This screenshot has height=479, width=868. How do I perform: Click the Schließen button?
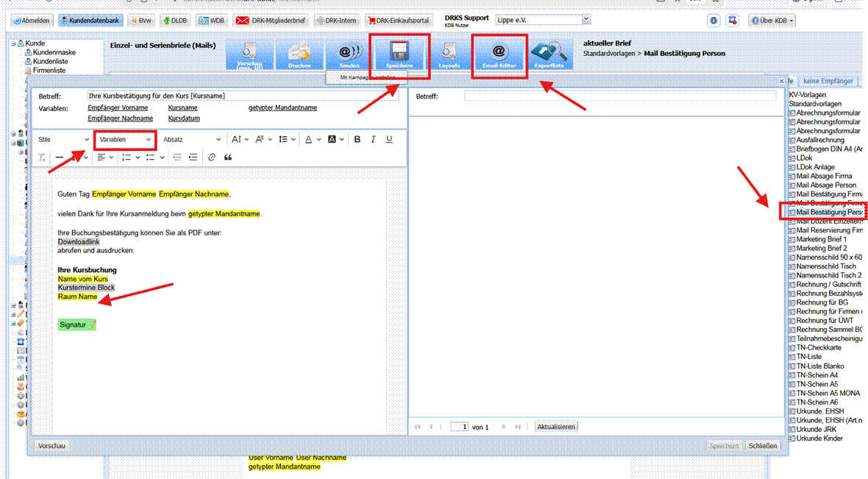[762, 446]
